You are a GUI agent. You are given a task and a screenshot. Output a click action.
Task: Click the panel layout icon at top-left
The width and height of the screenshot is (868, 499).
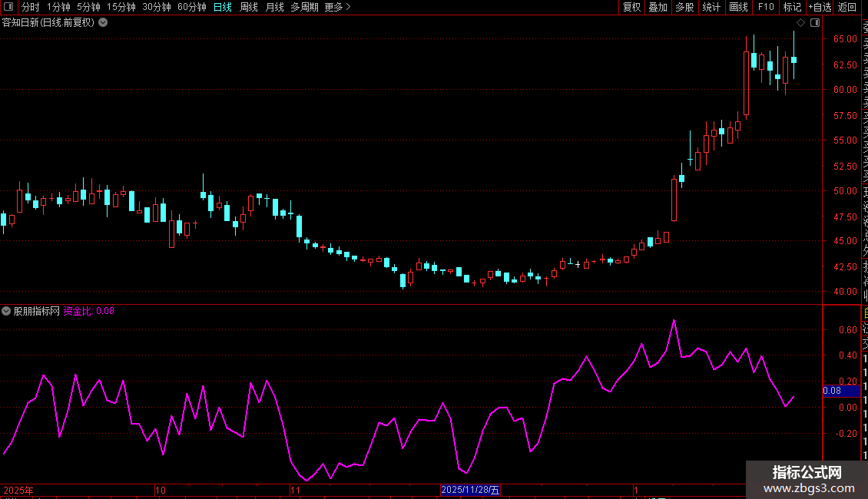(8, 7)
